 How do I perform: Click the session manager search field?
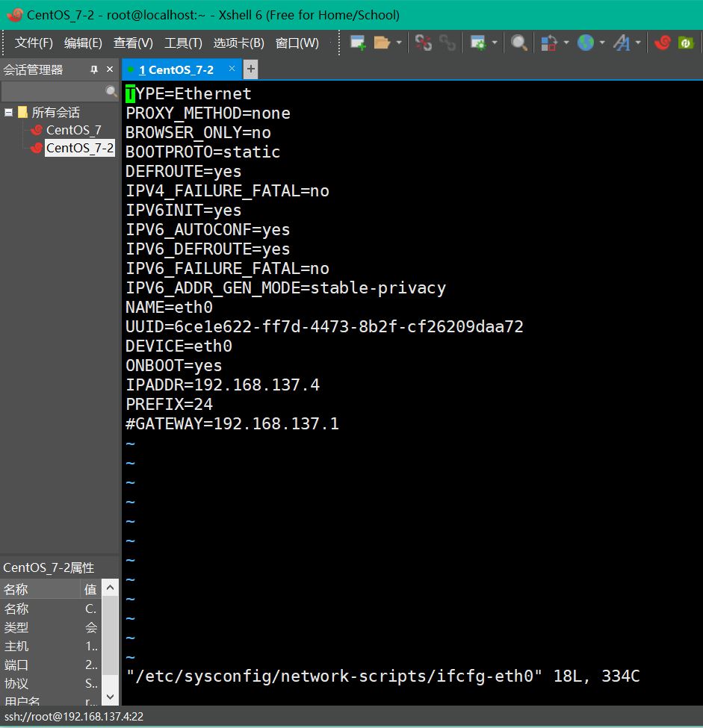54,91
